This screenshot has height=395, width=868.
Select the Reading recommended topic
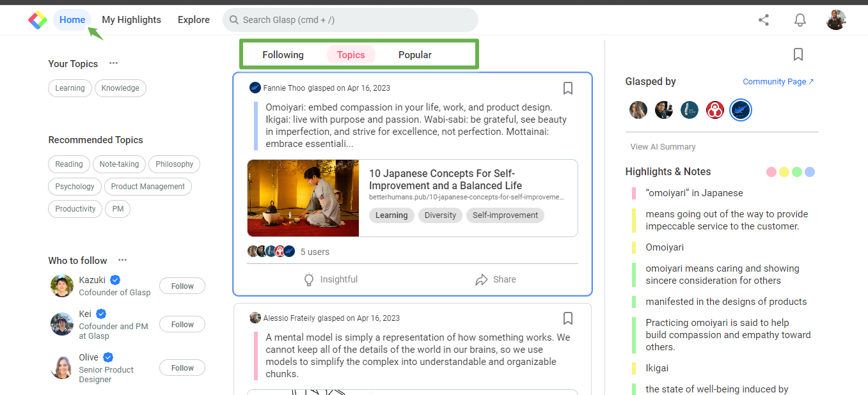[x=69, y=164]
